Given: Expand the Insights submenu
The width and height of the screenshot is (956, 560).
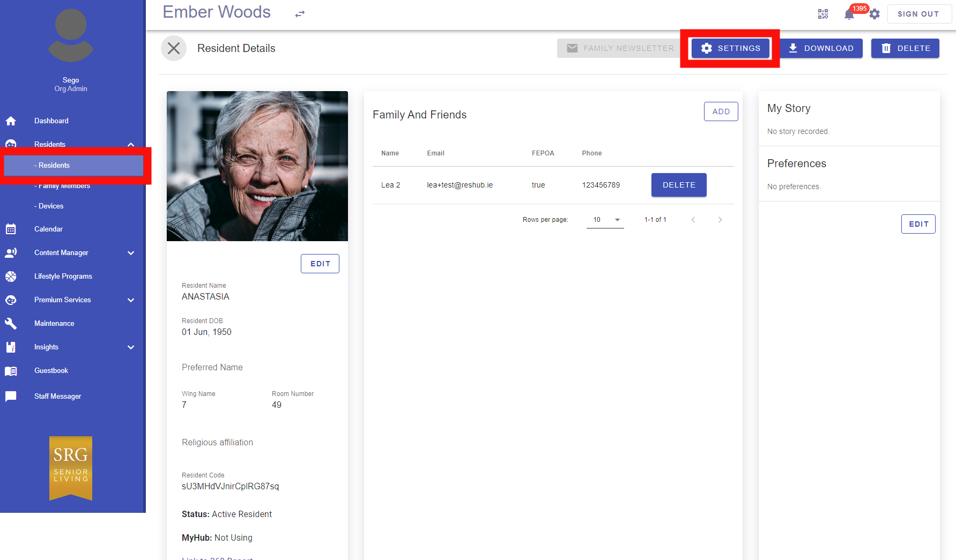Looking at the screenshot, I should pos(131,347).
